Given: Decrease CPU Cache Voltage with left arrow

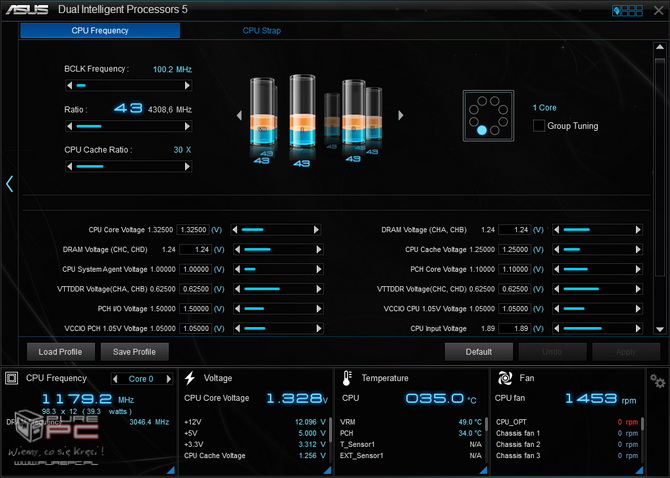Looking at the screenshot, I should click(x=556, y=249).
